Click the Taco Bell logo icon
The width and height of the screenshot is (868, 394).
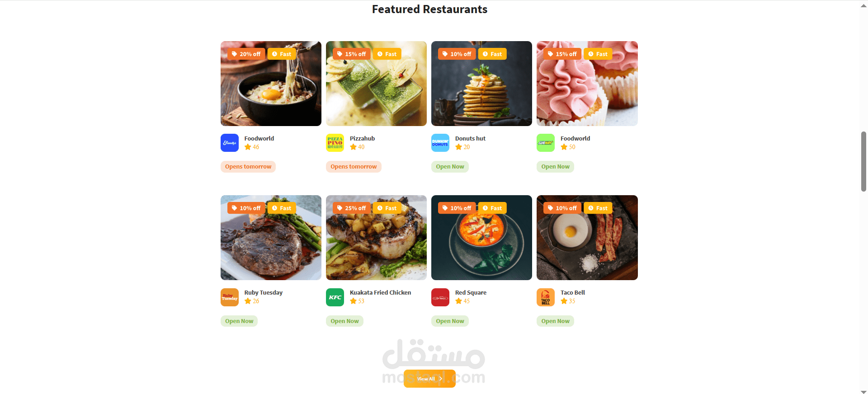(x=546, y=297)
